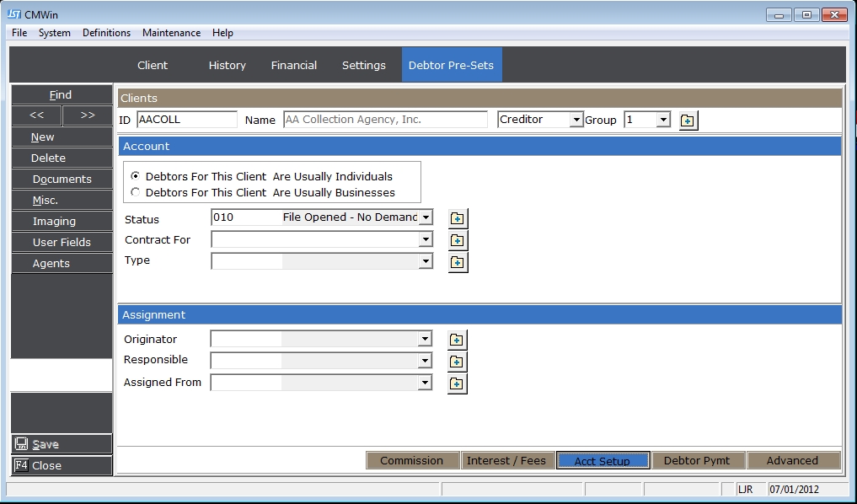Click into the client ID field

point(186,120)
